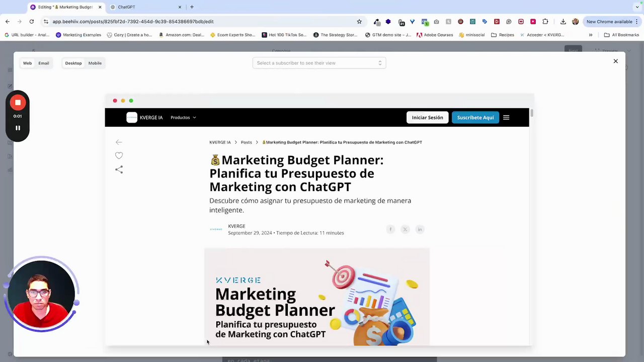Viewport: 644px width, 362px height.
Task: Click the Posts breadcrumb link
Action: [x=246, y=142]
